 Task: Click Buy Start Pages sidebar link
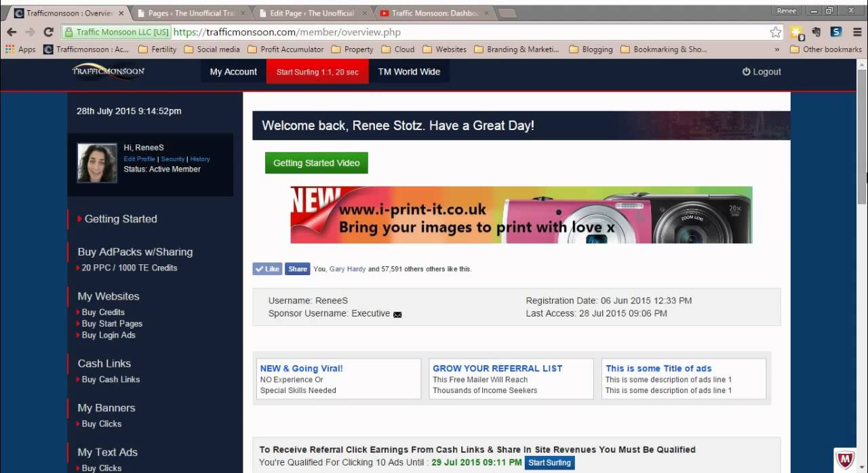point(112,324)
